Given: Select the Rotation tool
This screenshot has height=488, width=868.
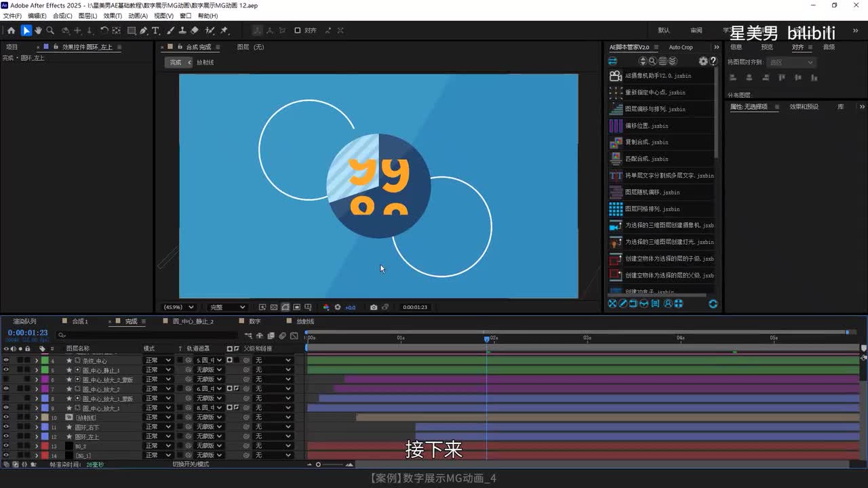Looking at the screenshot, I should 104,30.
